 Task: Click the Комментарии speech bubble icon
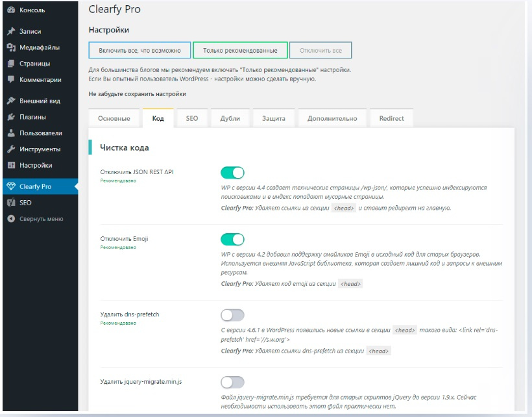11,80
